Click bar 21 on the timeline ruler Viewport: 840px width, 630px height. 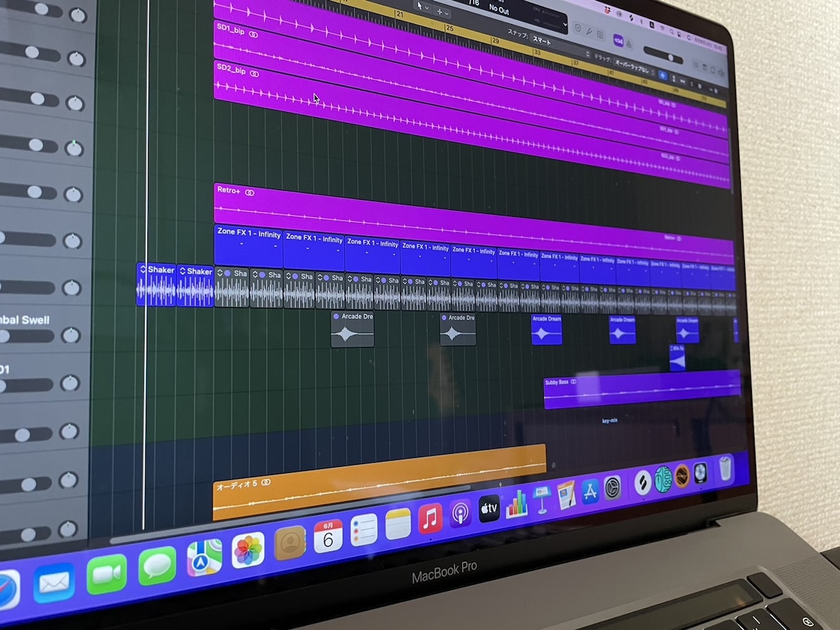pyautogui.click(x=399, y=14)
